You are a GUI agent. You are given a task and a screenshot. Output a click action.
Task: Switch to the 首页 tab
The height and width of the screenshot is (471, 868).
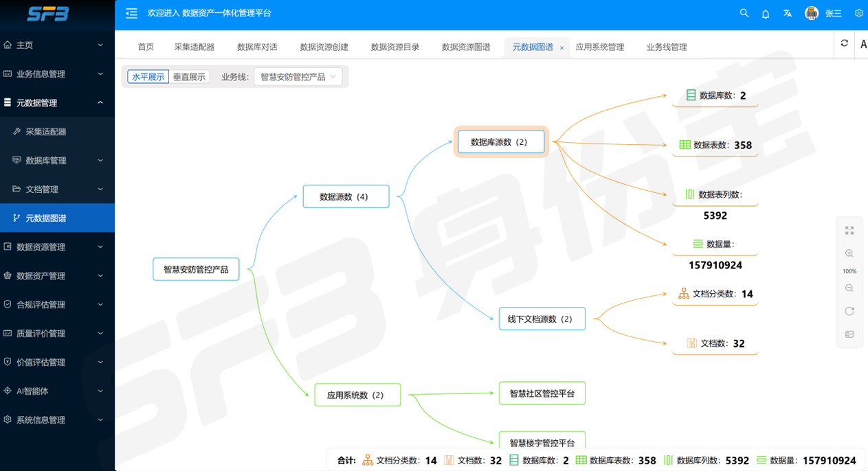146,47
